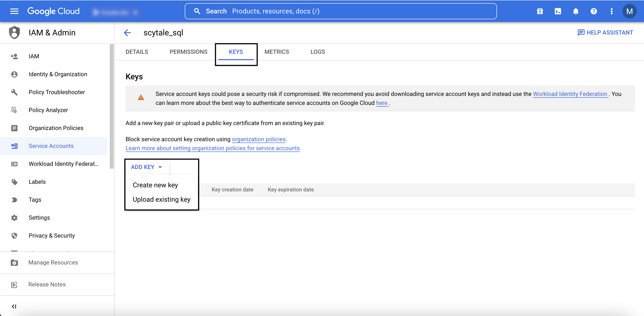Toggle the Add Key dropdown button
This screenshot has height=316, width=644.
pyautogui.click(x=147, y=167)
